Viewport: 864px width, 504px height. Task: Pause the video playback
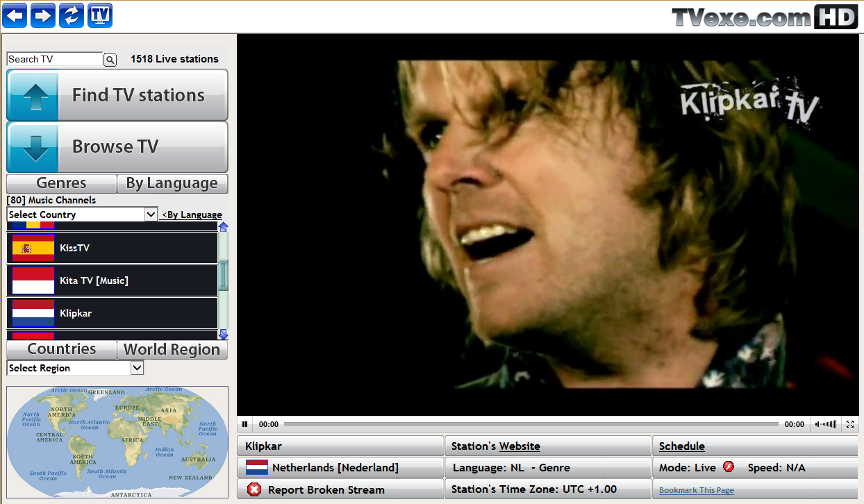pyautogui.click(x=244, y=424)
